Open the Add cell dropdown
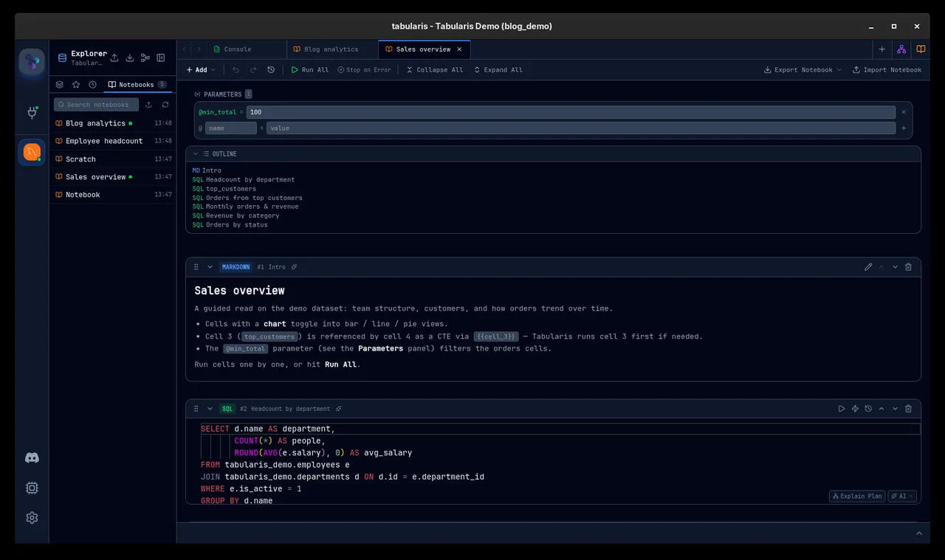This screenshot has width=945, height=560. coord(200,70)
